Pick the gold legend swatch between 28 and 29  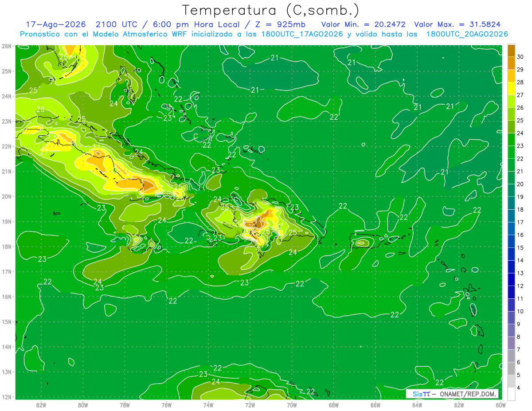(511, 76)
